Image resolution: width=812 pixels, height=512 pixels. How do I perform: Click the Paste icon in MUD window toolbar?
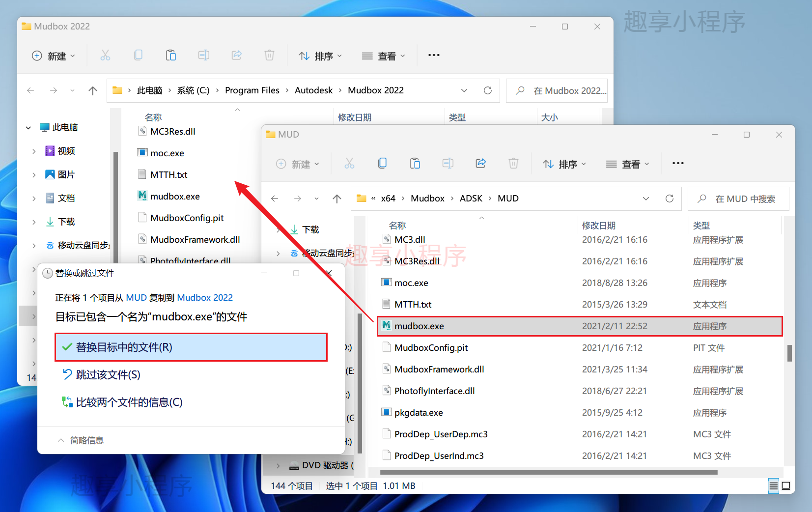tap(415, 164)
